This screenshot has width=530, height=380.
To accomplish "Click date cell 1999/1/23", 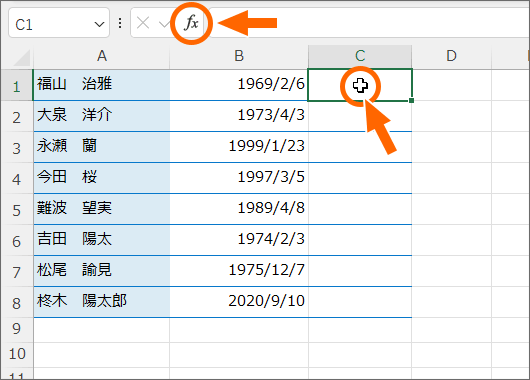I will (239, 147).
